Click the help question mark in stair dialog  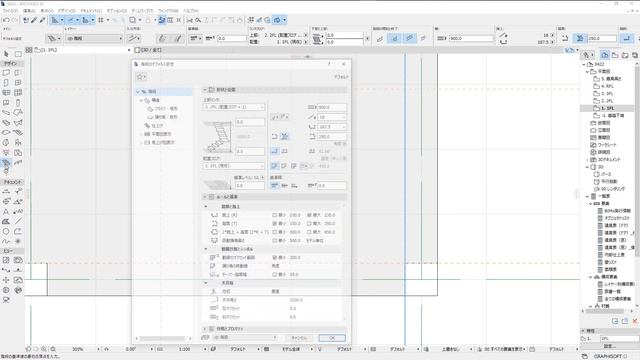pyautogui.click(x=329, y=64)
